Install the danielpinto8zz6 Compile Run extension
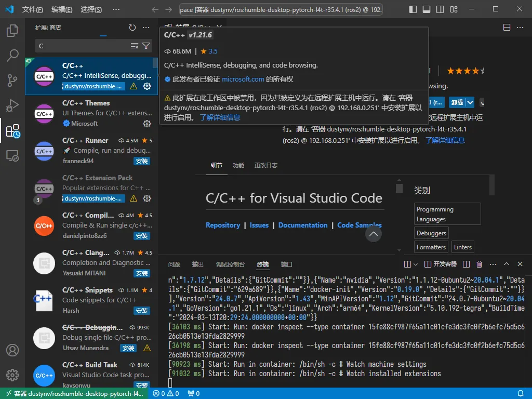 [142, 236]
